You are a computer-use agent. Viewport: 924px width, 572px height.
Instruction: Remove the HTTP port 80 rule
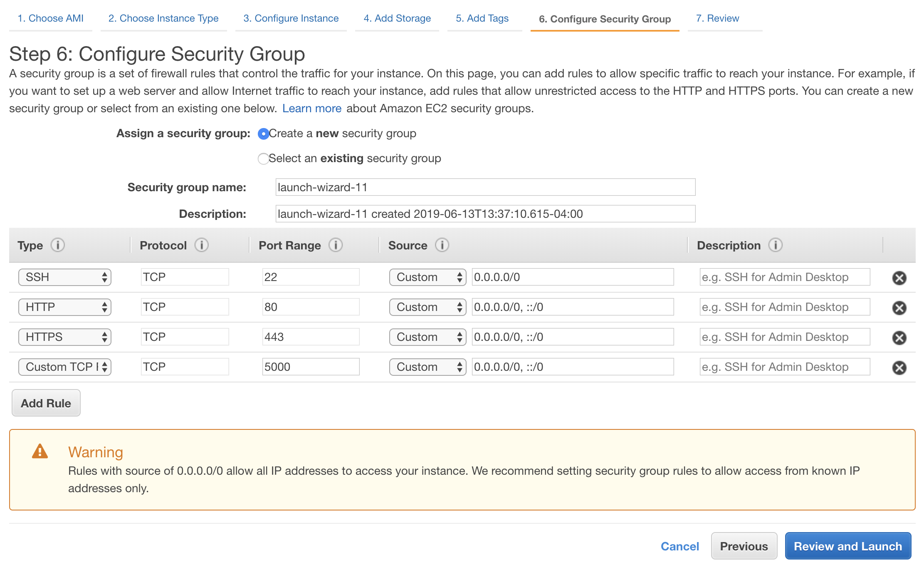899,308
